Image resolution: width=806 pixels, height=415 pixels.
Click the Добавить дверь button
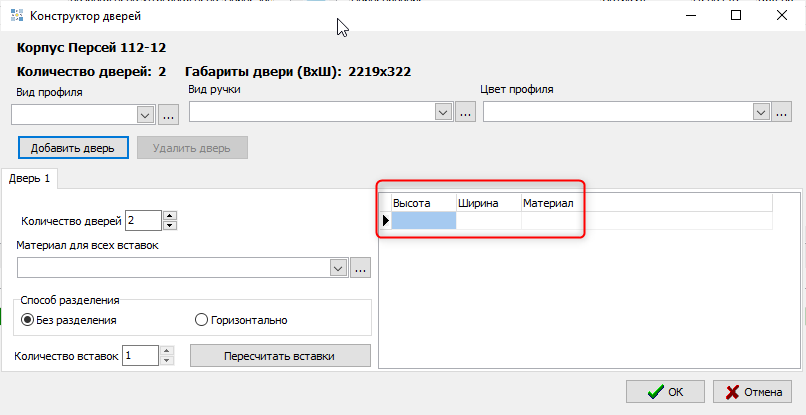click(x=73, y=147)
